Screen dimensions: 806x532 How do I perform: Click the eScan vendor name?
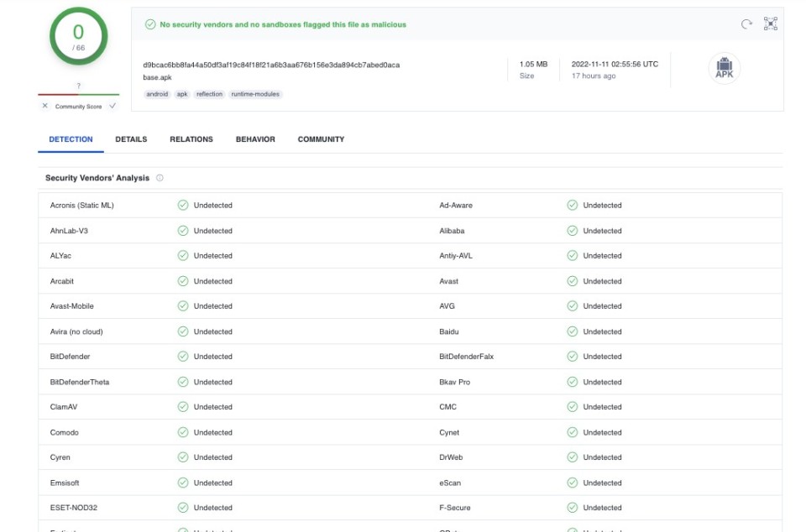[450, 482]
